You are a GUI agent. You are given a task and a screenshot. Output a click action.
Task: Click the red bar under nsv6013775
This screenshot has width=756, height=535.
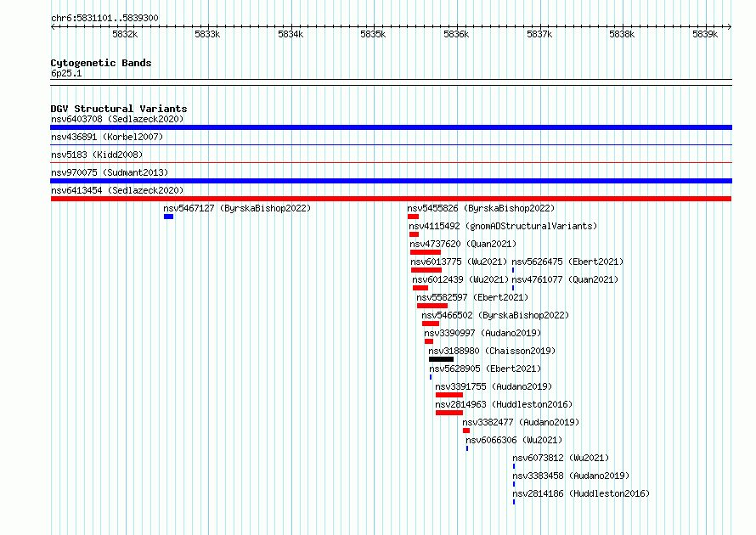(x=426, y=270)
